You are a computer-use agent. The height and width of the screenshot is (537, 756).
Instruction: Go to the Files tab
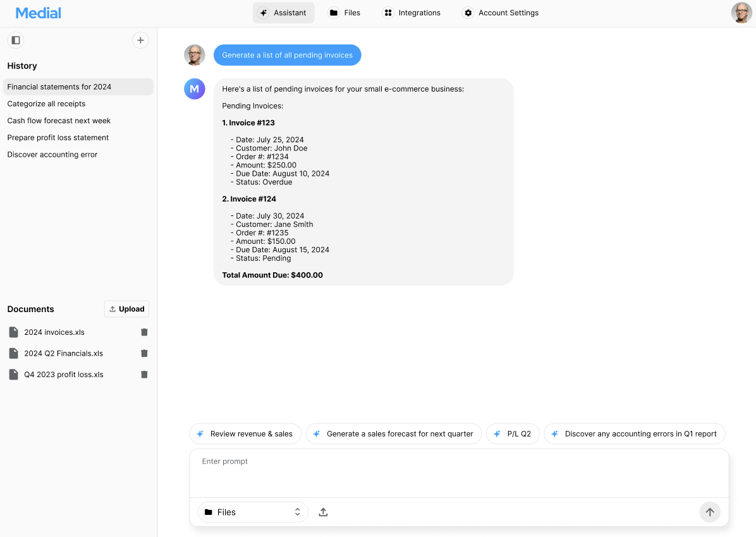344,13
